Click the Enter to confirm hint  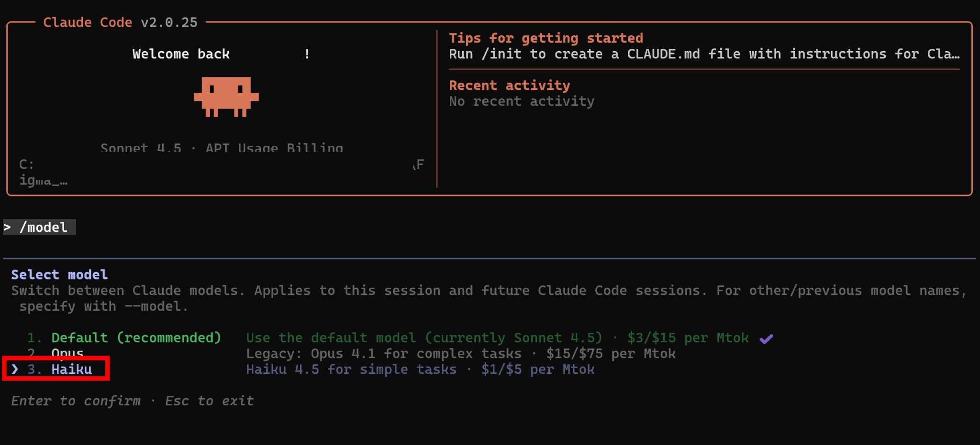[x=76, y=401]
